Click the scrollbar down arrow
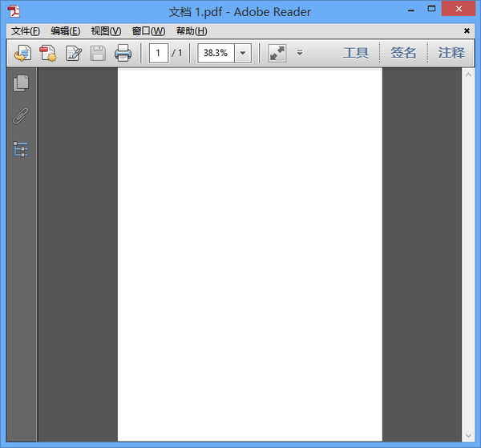The image size is (481, 448). pos(468,435)
